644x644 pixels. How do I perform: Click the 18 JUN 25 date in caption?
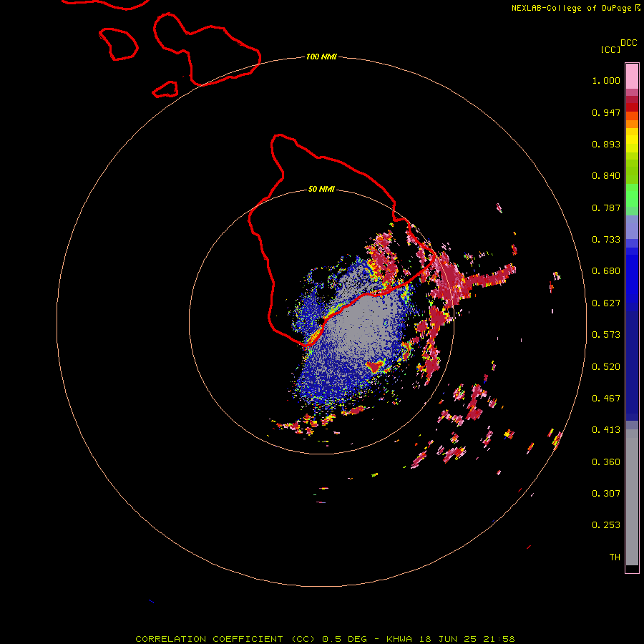[x=448, y=639]
